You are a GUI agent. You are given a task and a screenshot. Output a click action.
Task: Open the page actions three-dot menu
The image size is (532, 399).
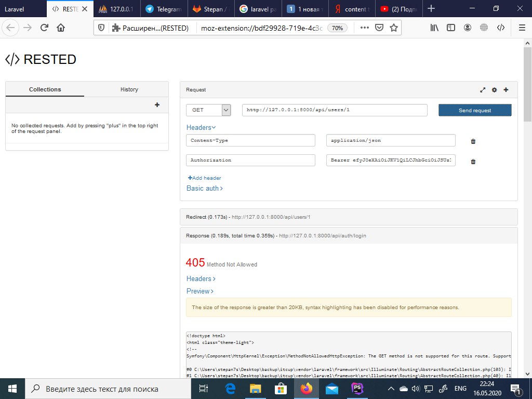(364, 28)
